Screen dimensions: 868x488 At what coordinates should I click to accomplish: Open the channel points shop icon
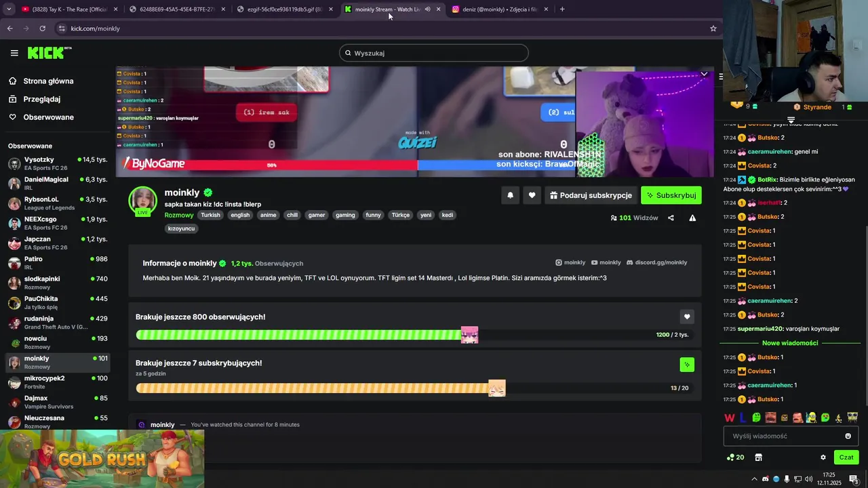tap(758, 457)
